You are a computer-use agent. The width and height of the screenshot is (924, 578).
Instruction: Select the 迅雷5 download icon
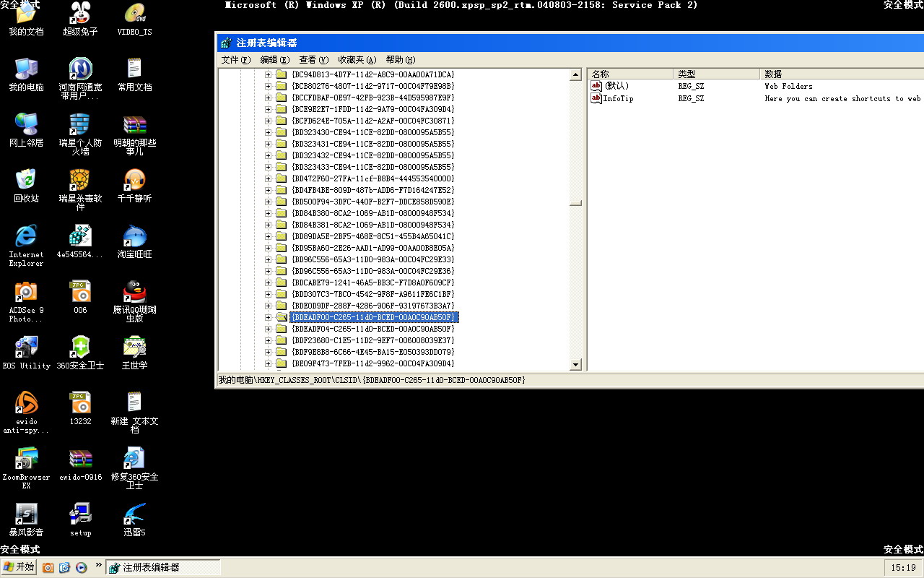134,514
